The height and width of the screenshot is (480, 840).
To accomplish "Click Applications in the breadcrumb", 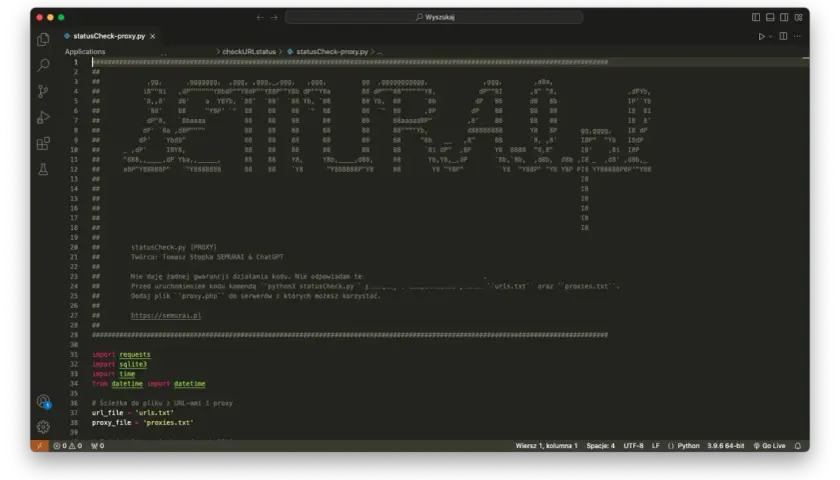I will pyautogui.click(x=85, y=52).
